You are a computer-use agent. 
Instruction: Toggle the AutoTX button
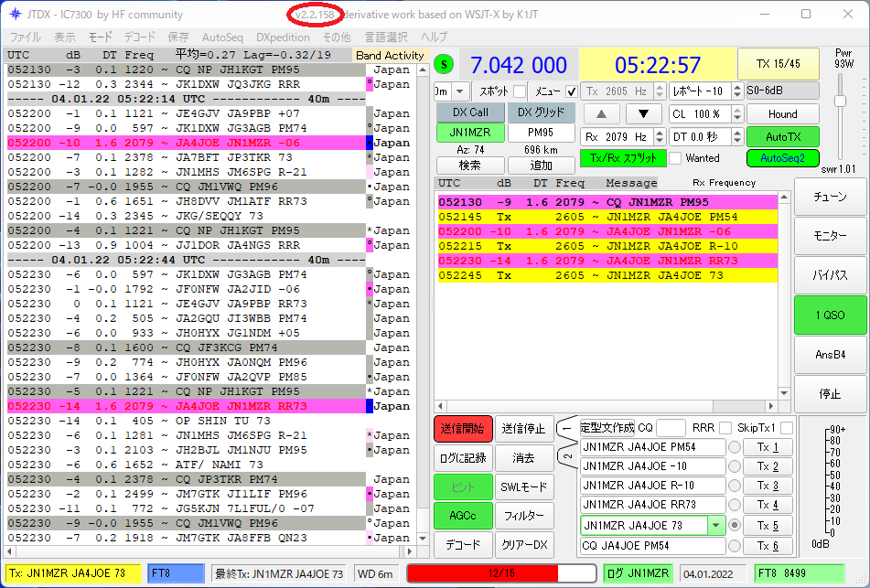pos(783,136)
